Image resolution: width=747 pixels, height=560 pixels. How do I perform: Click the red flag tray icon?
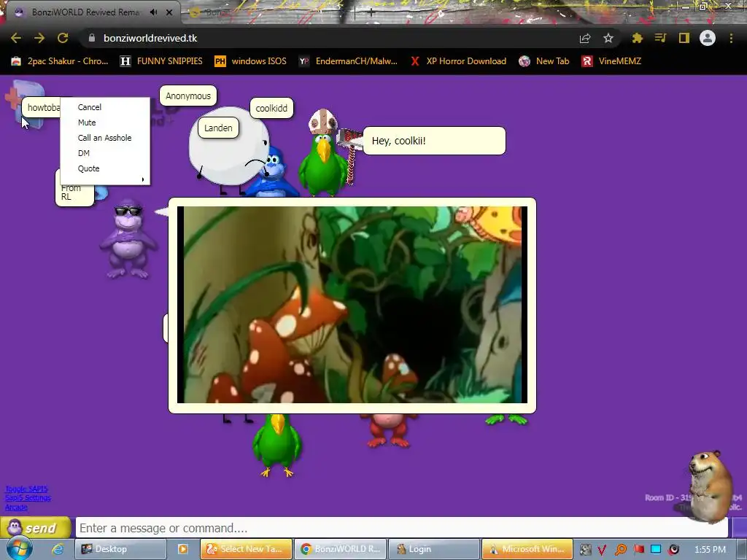tap(638, 550)
